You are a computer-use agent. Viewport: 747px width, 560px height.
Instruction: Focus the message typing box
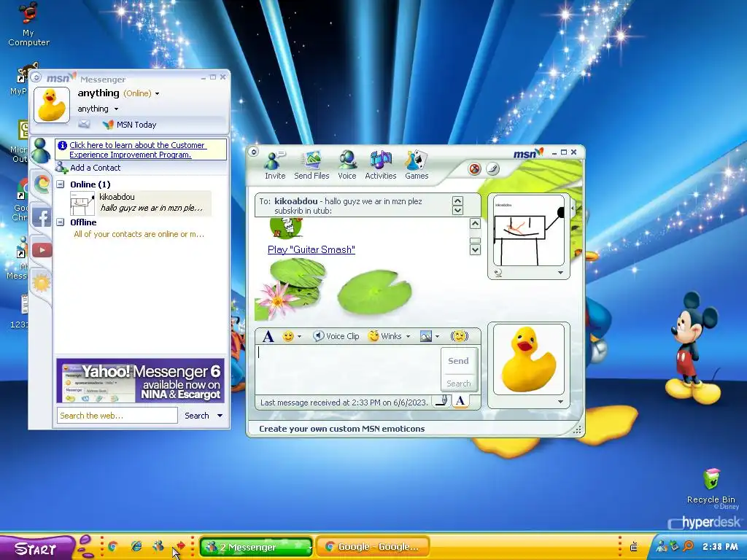tap(348, 370)
